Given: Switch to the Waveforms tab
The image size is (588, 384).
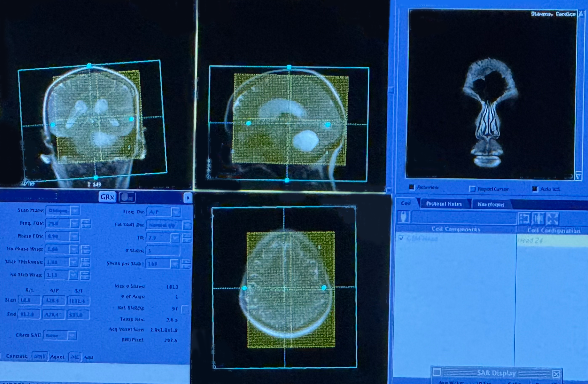Looking at the screenshot, I should (491, 204).
